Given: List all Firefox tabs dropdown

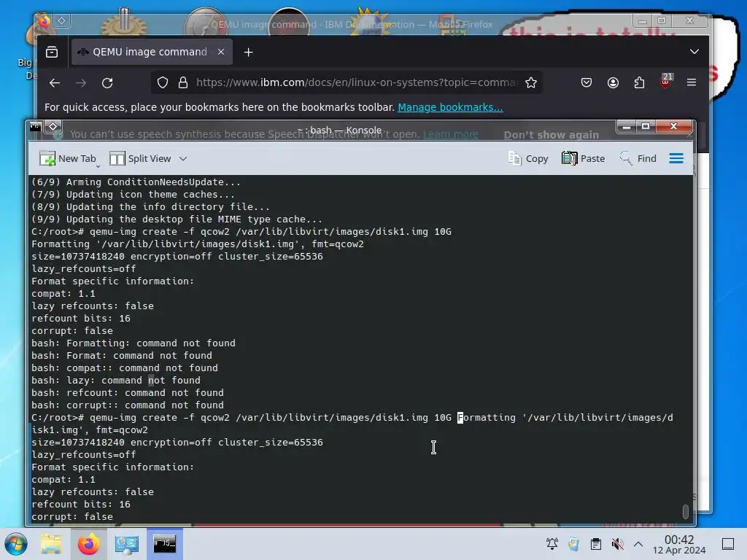Looking at the screenshot, I should (x=694, y=52).
